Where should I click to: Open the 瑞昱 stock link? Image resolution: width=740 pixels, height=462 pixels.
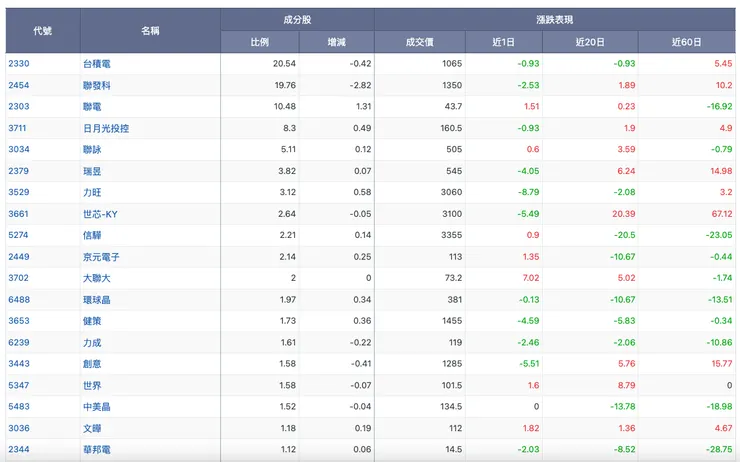(x=92, y=171)
